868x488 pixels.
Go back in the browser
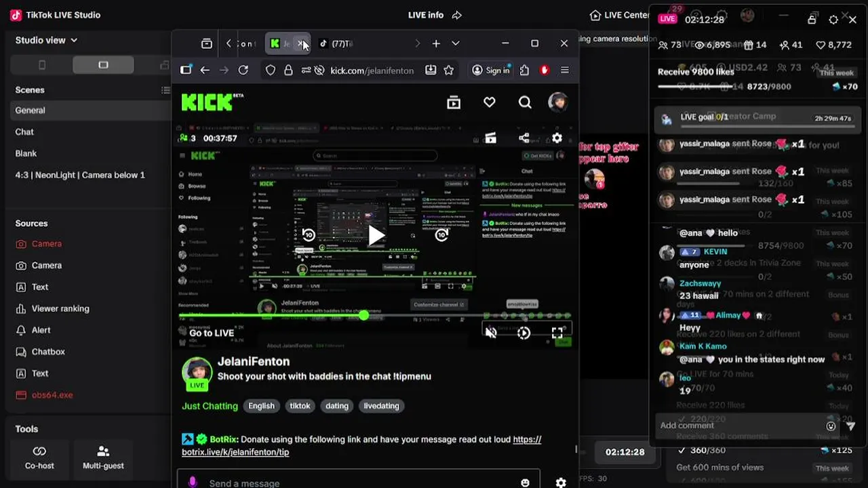pyautogui.click(x=205, y=70)
